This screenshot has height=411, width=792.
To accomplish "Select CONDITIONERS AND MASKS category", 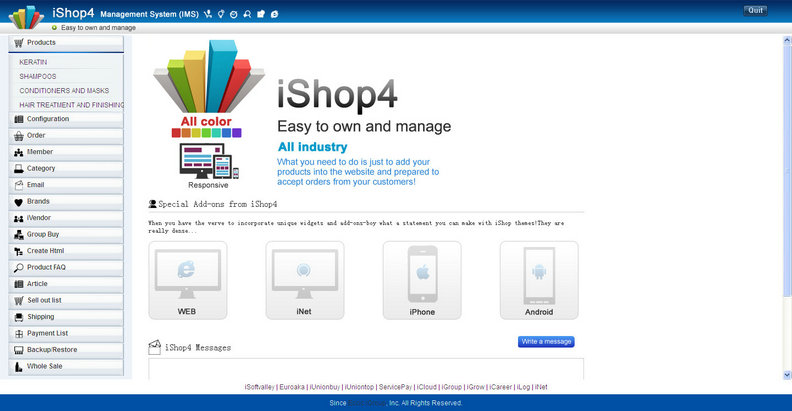I will click(x=64, y=90).
